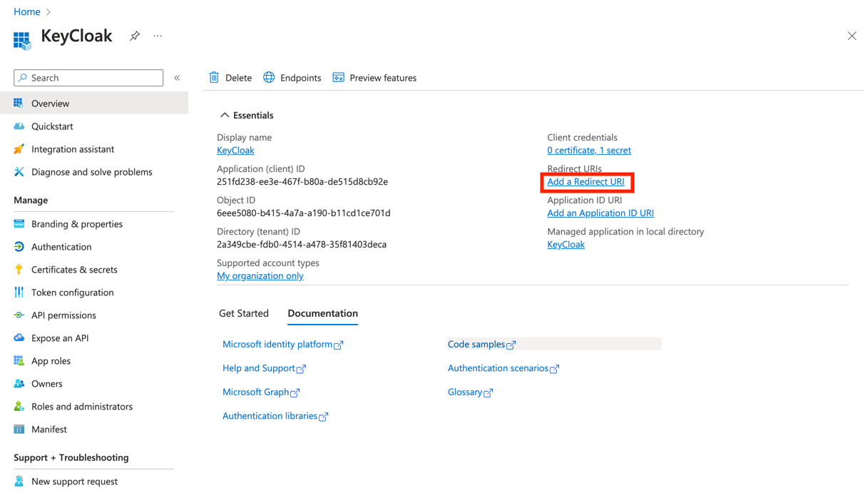This screenshot has width=868, height=503.
Task: Open Microsoft identity platform documentation link
Action: 277,345
